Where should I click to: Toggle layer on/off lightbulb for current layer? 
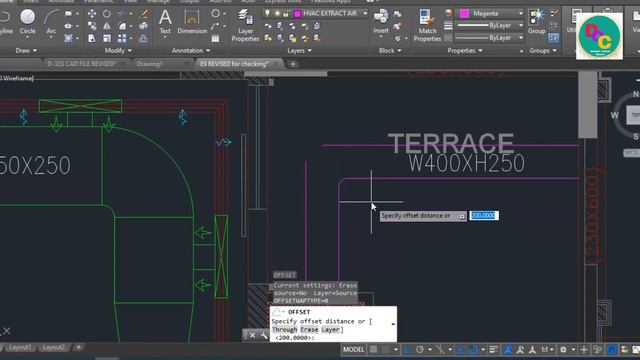coord(267,13)
